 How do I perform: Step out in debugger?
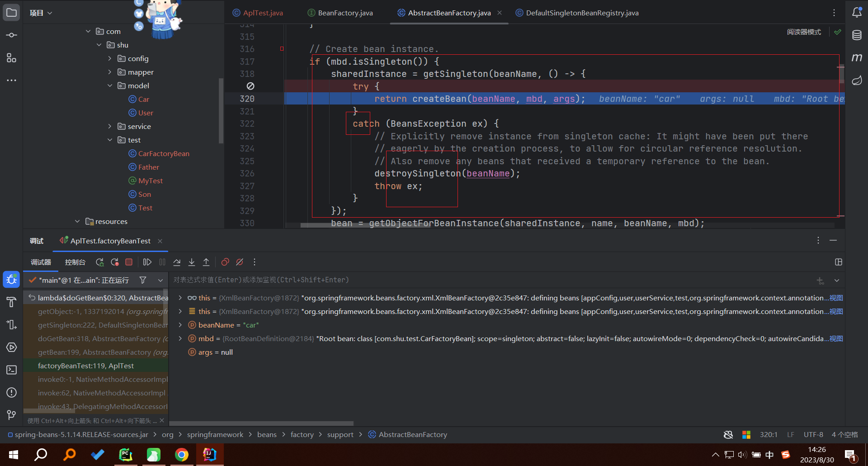click(206, 262)
